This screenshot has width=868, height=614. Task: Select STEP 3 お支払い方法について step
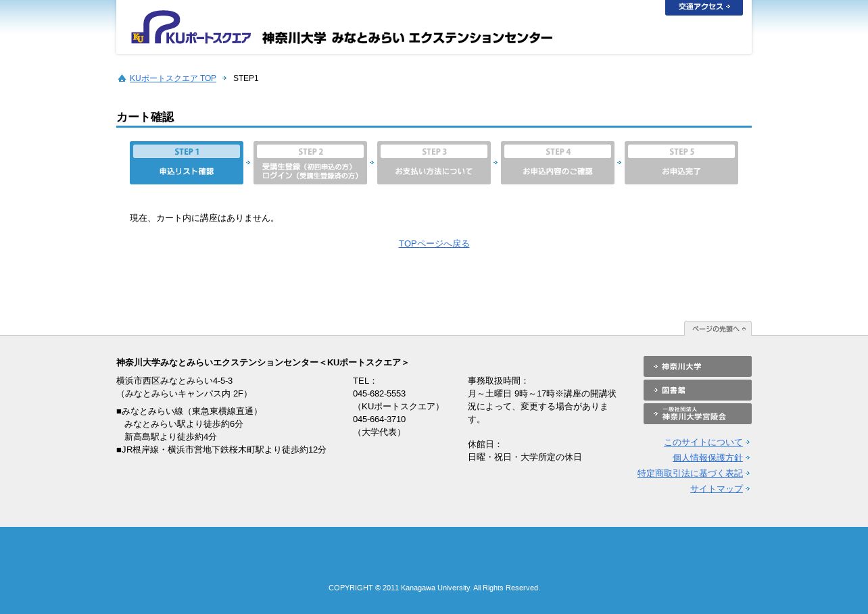tap(434, 163)
